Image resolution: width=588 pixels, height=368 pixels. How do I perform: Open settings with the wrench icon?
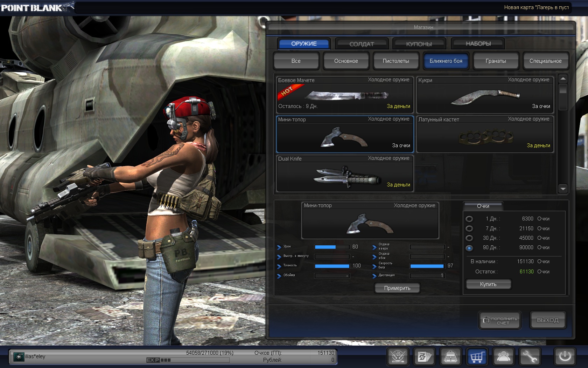click(530, 357)
